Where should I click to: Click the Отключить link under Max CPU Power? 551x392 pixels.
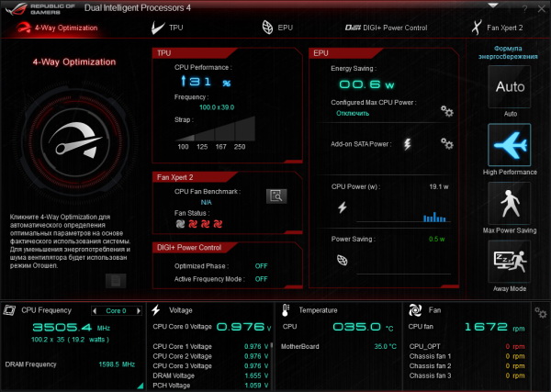[353, 113]
